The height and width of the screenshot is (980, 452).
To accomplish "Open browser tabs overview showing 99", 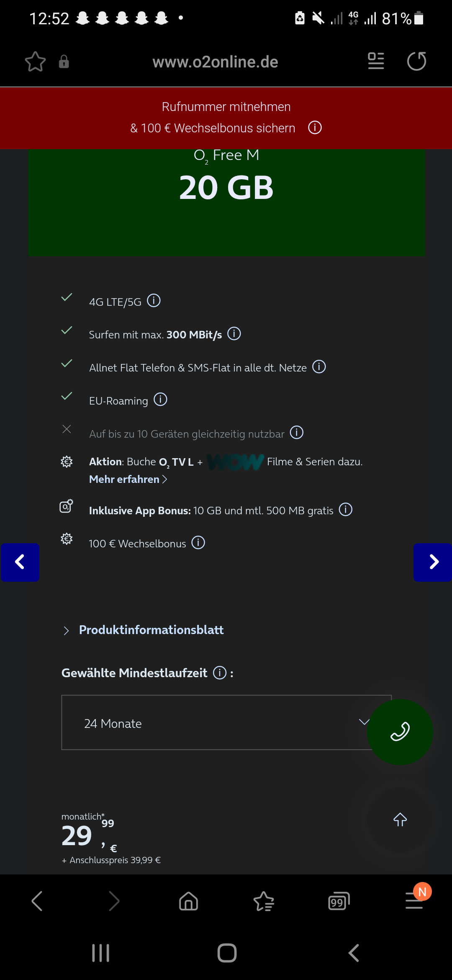I will (339, 901).
